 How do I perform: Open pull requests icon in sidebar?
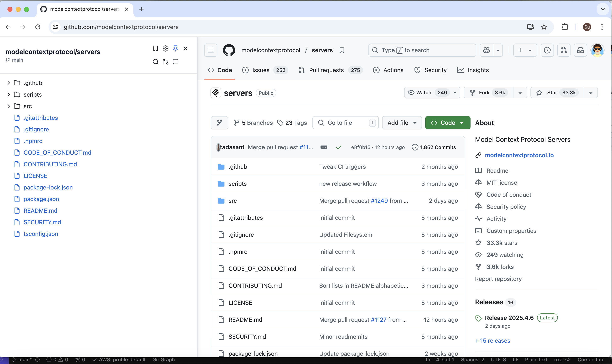point(166,62)
